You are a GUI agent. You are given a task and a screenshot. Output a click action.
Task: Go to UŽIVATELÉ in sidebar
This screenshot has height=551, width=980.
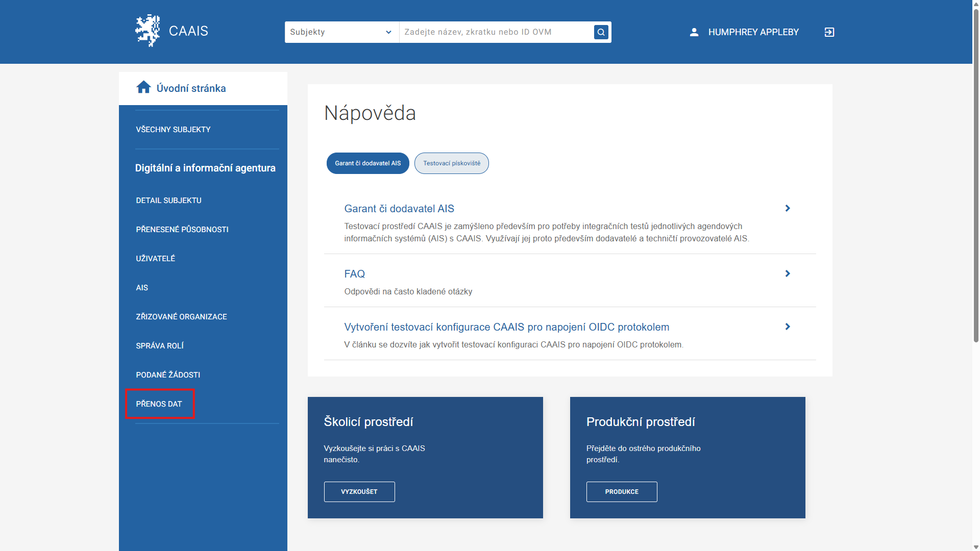coord(155,259)
